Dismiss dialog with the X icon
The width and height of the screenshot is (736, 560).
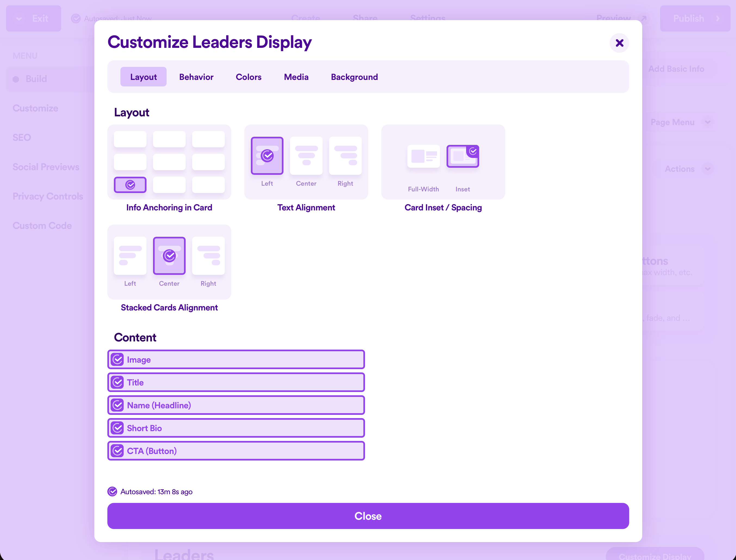pos(619,43)
